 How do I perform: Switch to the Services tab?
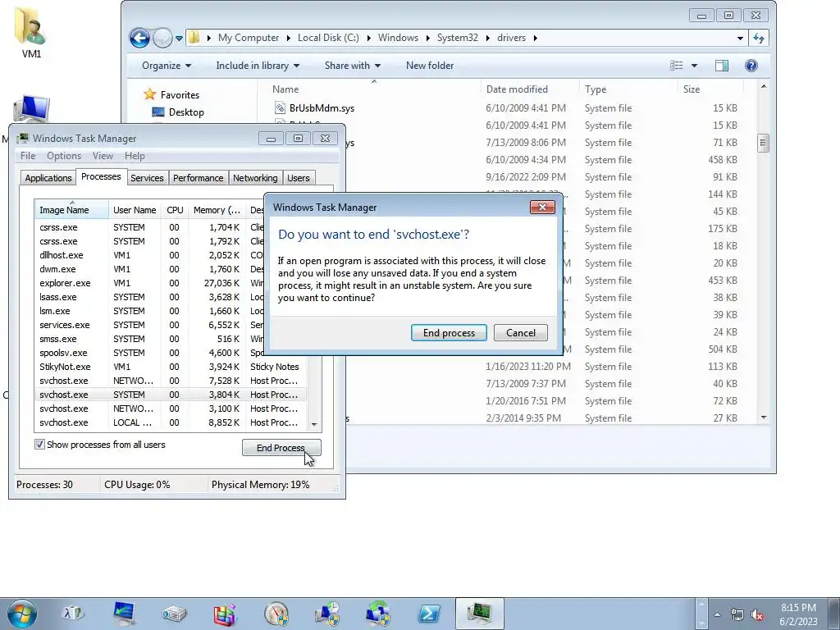click(147, 178)
